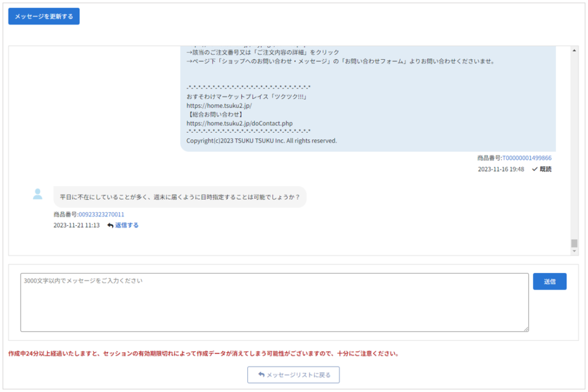This screenshot has height=392, width=588.
Task: Click the resize grip of the message box
Action: 526,329
